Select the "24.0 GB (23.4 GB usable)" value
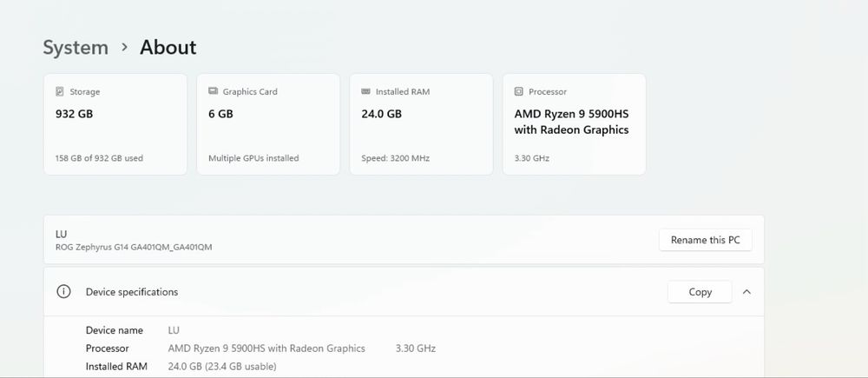 tap(222, 366)
